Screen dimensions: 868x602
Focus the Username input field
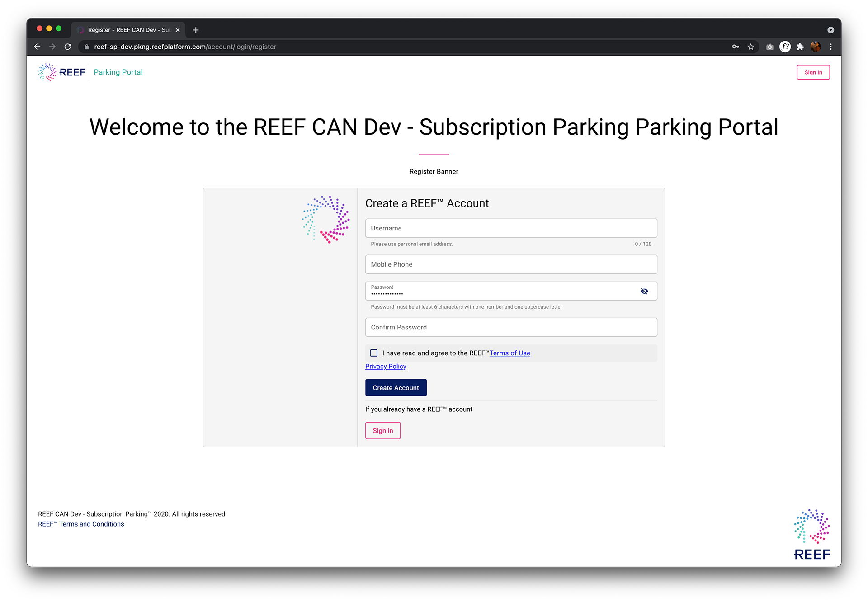pyautogui.click(x=511, y=228)
